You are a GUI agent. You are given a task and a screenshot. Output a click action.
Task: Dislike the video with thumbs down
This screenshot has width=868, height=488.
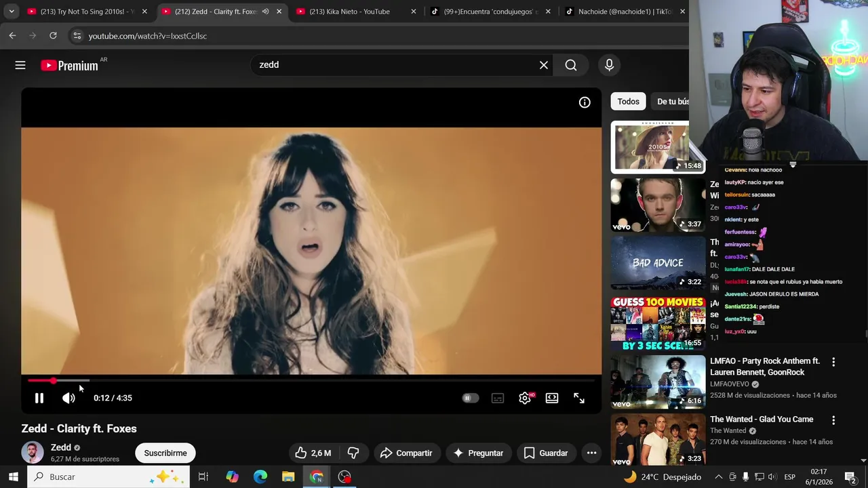point(353,453)
